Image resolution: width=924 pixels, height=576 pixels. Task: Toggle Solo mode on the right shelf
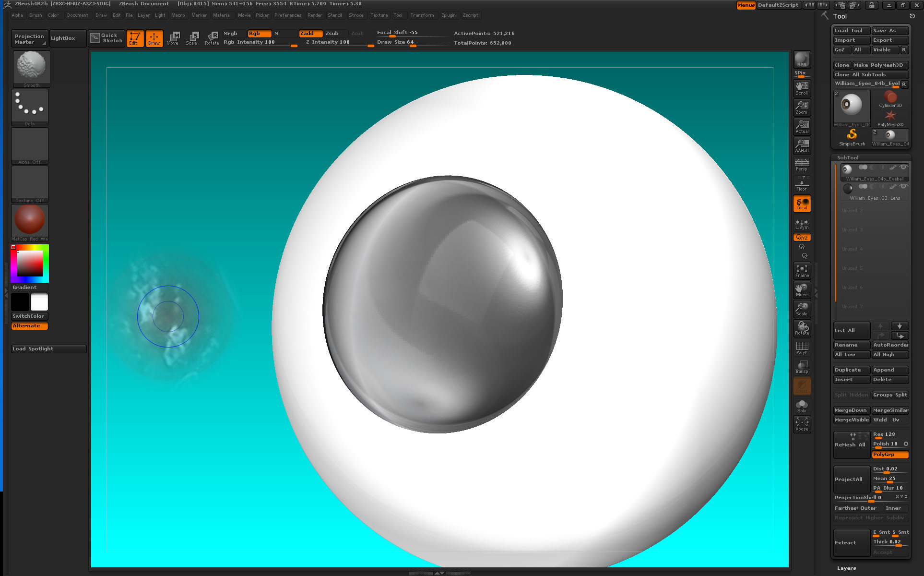[801, 405]
